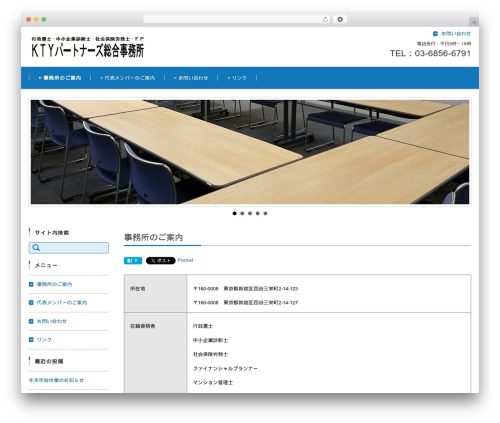500x423 pixels.
Task: Click the browser address bar field
Action: tap(237, 19)
